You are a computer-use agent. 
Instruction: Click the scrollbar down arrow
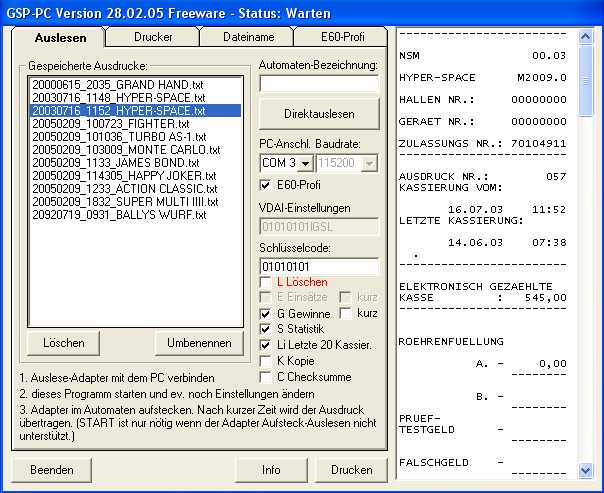(x=586, y=470)
